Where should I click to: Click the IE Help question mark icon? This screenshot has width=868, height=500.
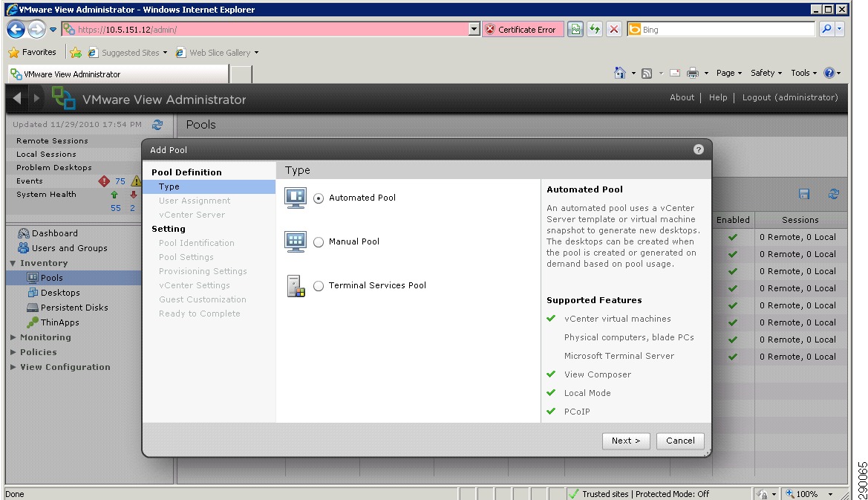[829, 73]
